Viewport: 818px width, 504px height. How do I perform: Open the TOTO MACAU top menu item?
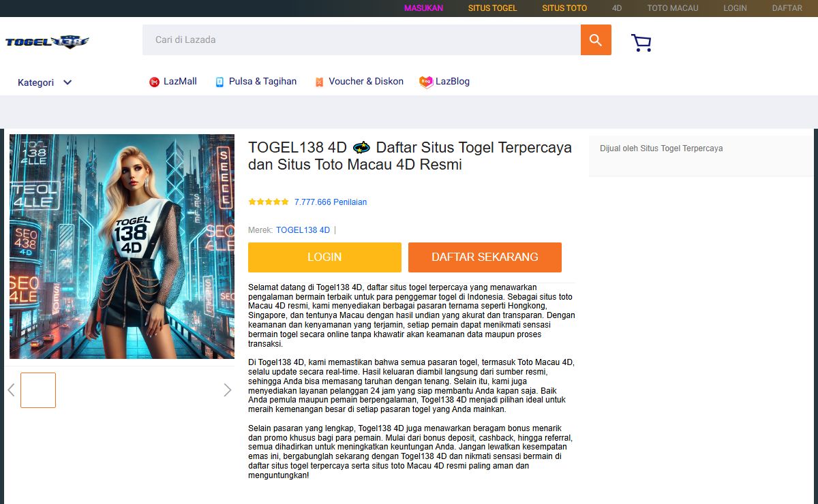tap(673, 8)
